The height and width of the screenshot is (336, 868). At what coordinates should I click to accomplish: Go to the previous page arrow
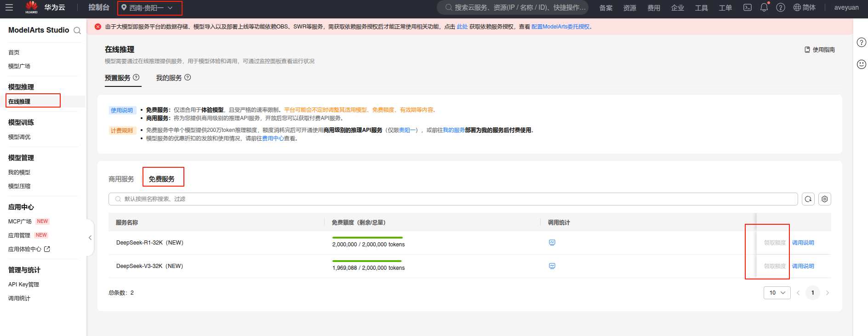(x=798, y=293)
